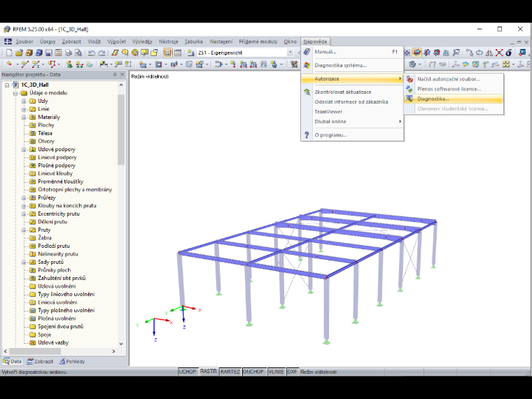This screenshot has width=532, height=399.
Task: Expand the Materiály tree node
Action: (x=24, y=118)
